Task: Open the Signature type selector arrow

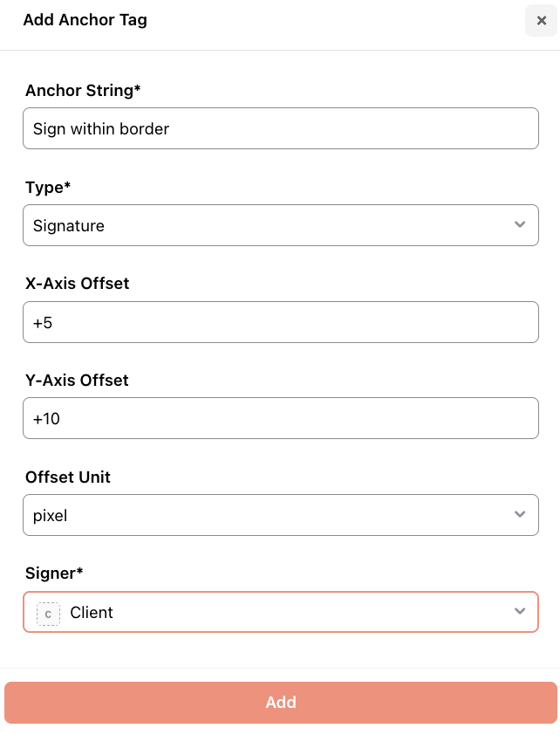Action: click(520, 224)
